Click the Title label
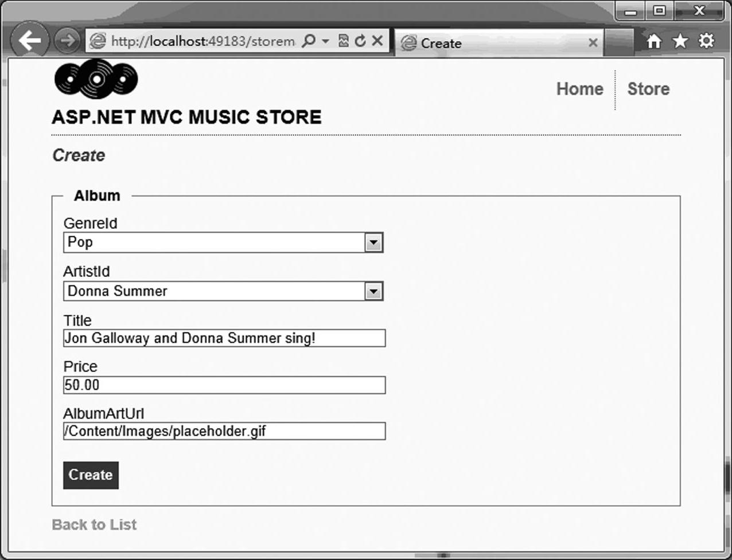Screen dimensions: 732x560 click(x=77, y=320)
